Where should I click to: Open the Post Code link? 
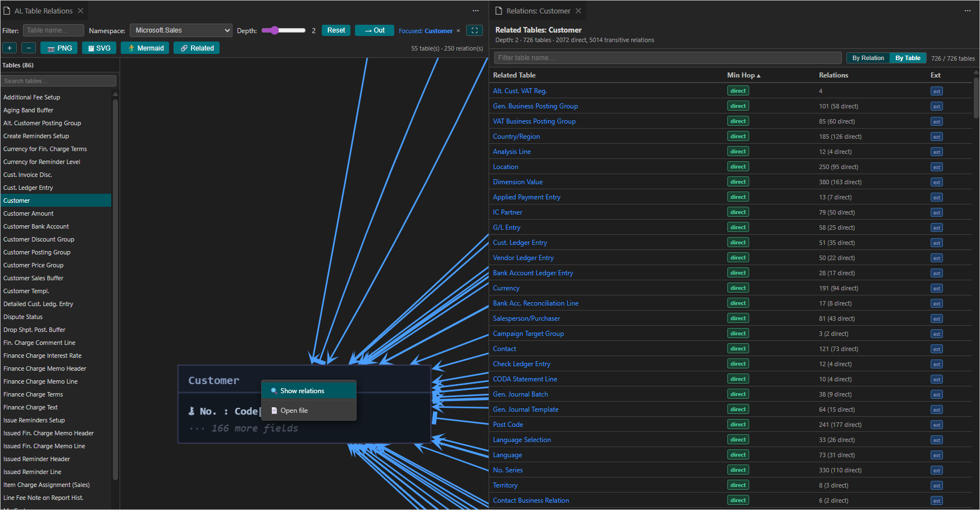coord(508,425)
